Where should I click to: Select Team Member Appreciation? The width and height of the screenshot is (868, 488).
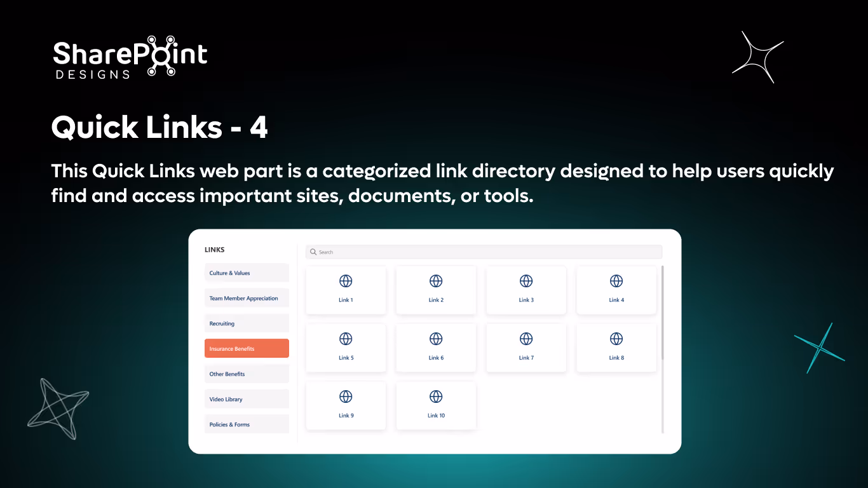coord(247,297)
